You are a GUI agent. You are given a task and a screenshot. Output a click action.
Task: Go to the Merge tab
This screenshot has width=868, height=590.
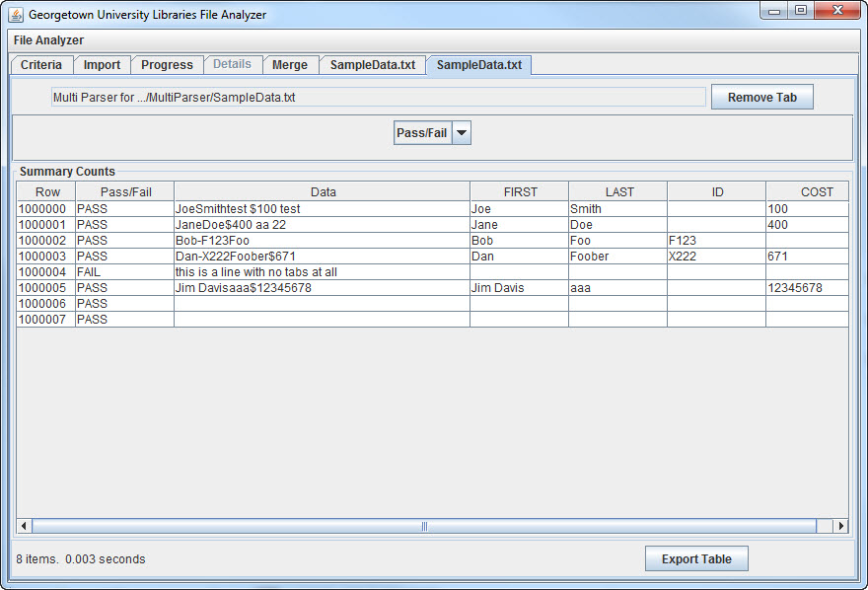click(x=290, y=65)
